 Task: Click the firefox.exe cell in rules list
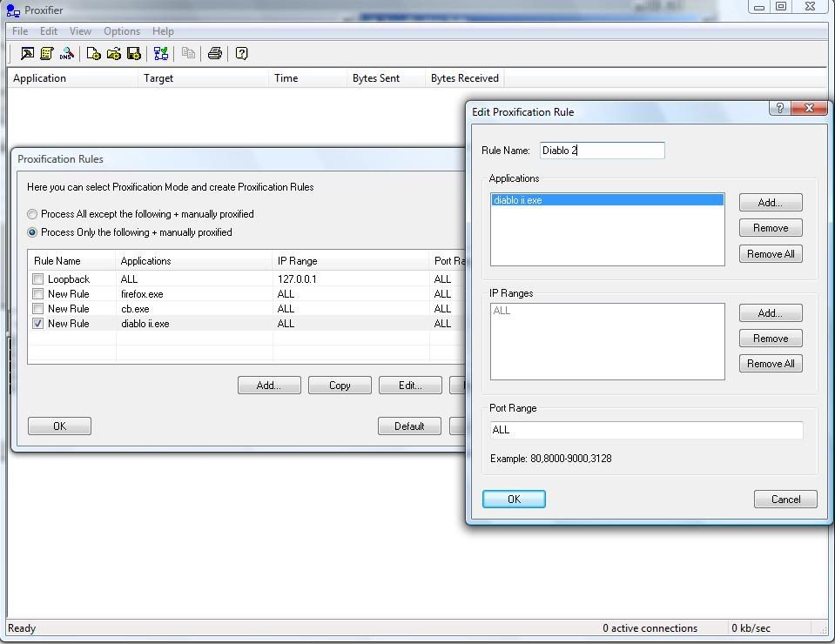tap(142, 294)
